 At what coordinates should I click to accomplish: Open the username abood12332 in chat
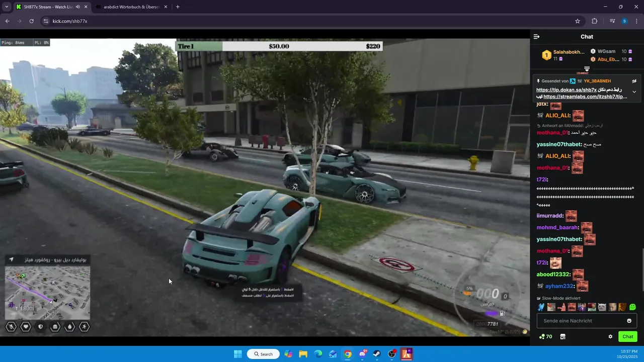553,275
